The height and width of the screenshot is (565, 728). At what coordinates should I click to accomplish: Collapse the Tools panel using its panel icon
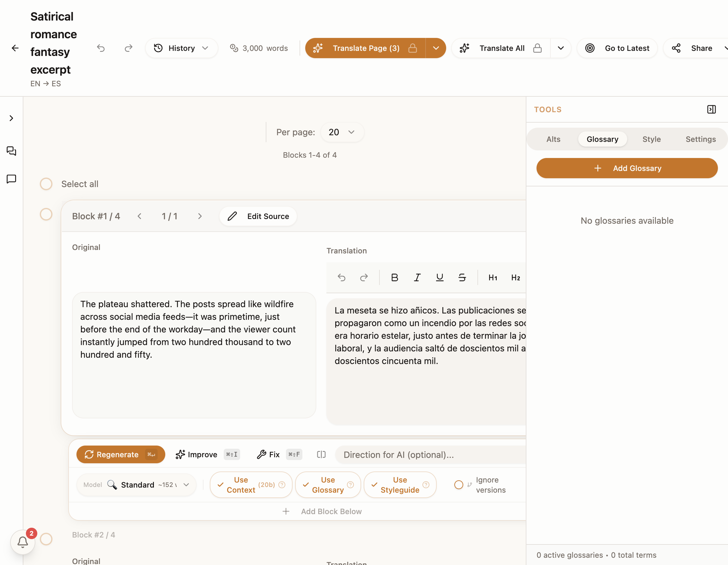point(712,109)
